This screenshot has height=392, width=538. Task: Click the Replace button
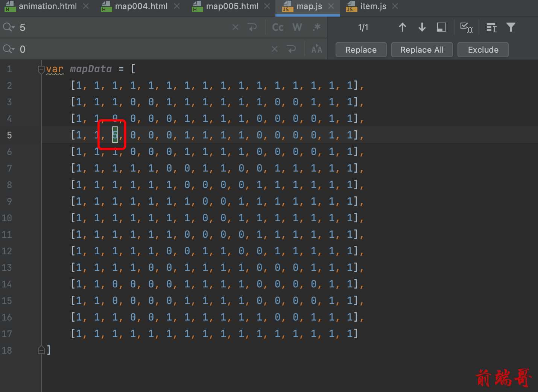tap(361, 50)
